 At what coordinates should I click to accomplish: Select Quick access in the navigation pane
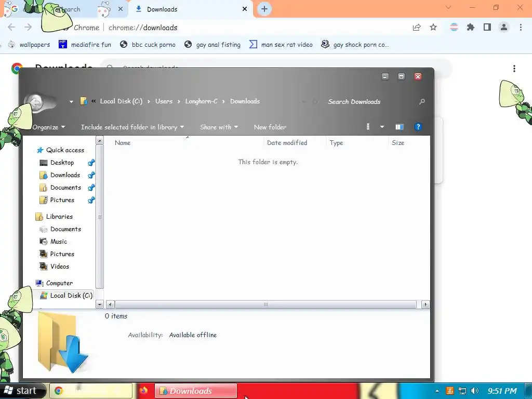(60, 150)
